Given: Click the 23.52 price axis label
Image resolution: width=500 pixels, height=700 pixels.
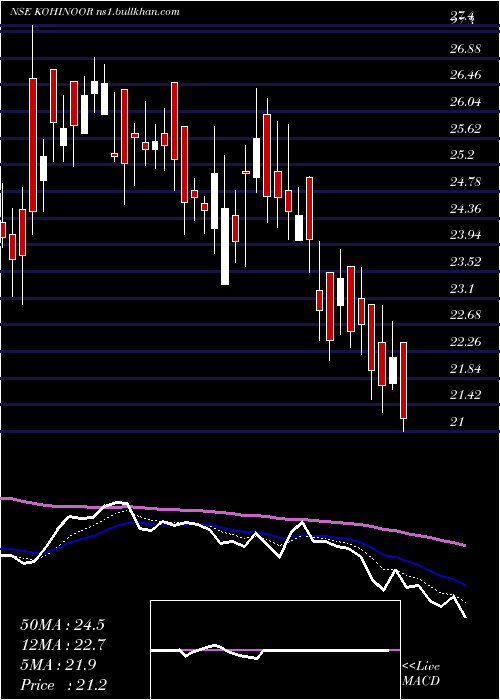Looking at the screenshot, I should click(465, 262).
